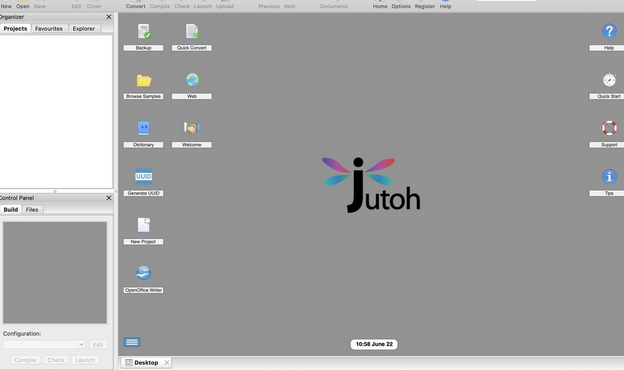
Task: Open the Browse Samples folder icon
Action: click(144, 80)
